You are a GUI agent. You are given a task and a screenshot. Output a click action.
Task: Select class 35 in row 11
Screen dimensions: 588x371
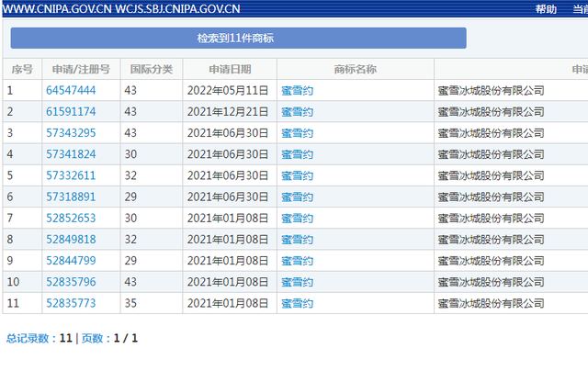click(x=130, y=303)
